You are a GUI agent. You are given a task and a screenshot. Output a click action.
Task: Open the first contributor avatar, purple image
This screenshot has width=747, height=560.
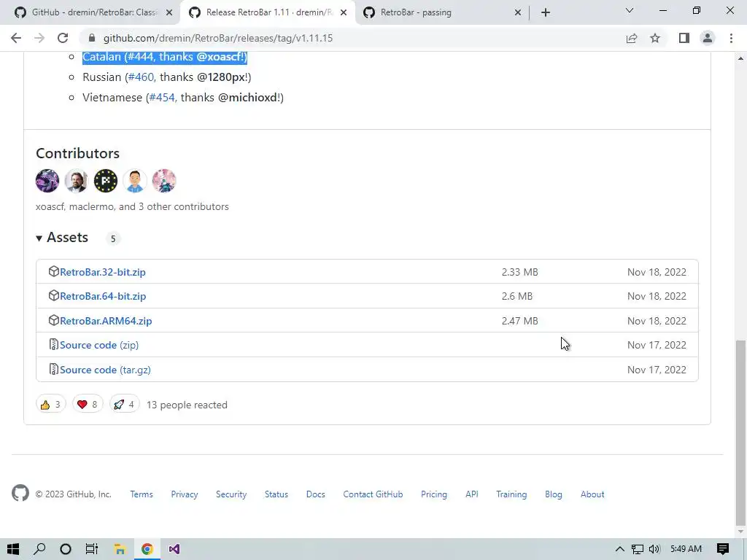[x=47, y=181]
